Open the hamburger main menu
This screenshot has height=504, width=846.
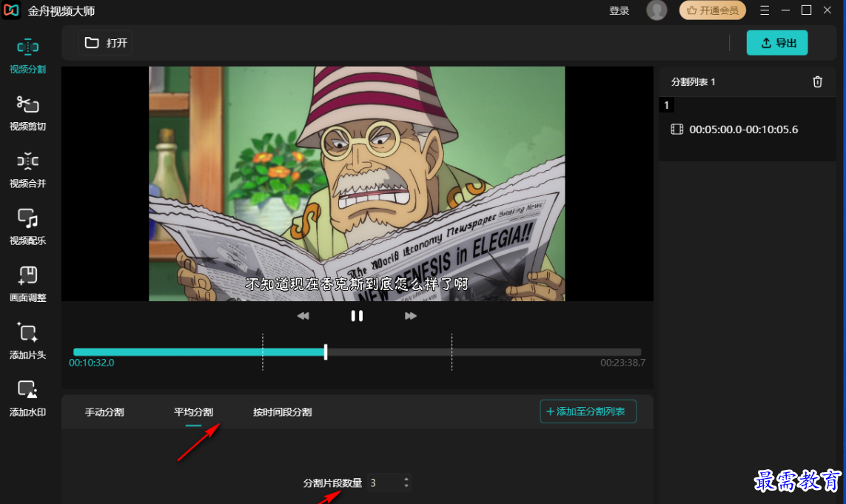coord(765,10)
